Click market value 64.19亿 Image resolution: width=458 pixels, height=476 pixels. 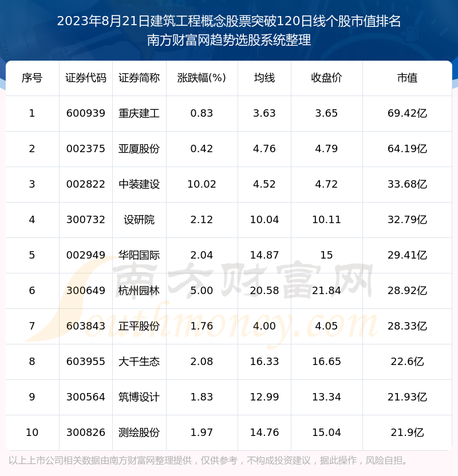tap(407, 149)
